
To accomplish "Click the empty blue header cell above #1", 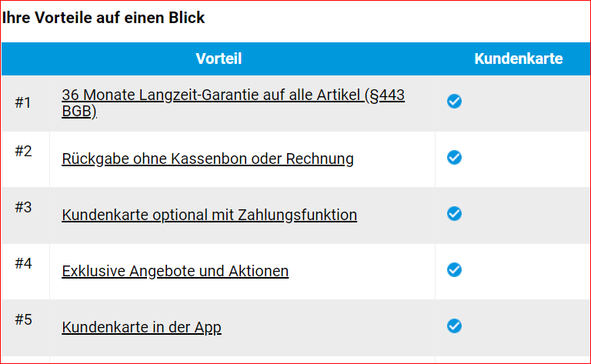I will coord(25,59).
